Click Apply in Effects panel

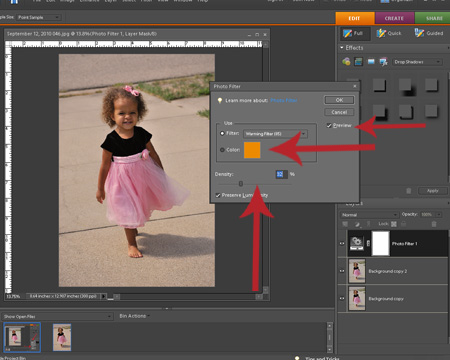[x=433, y=191]
